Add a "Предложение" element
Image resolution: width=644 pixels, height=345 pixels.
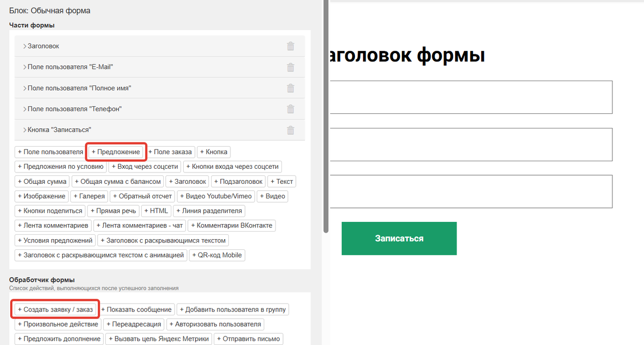pyautogui.click(x=116, y=152)
